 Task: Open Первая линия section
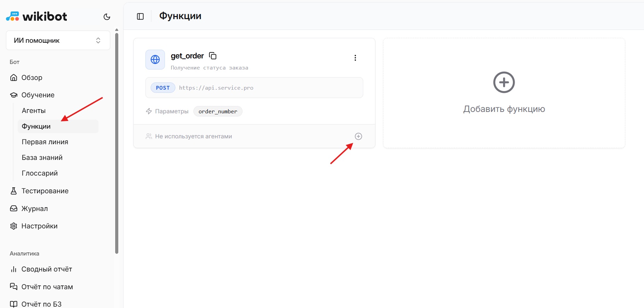click(x=45, y=142)
